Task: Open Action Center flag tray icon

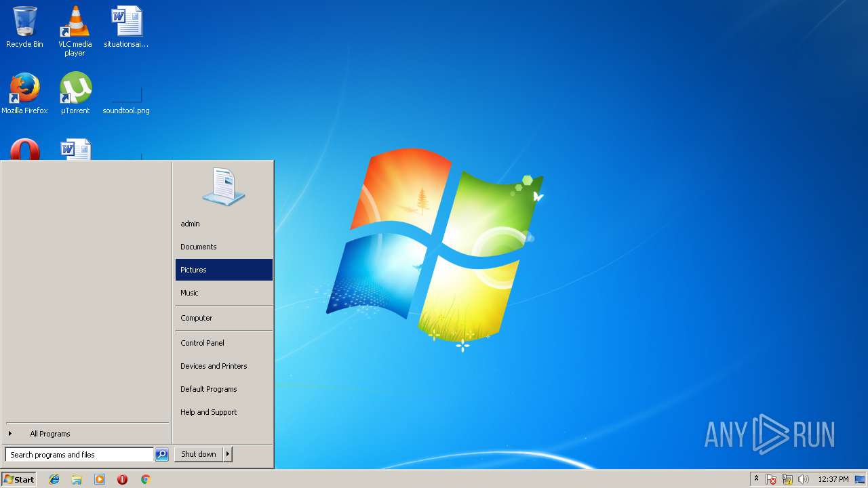Action: (771, 479)
